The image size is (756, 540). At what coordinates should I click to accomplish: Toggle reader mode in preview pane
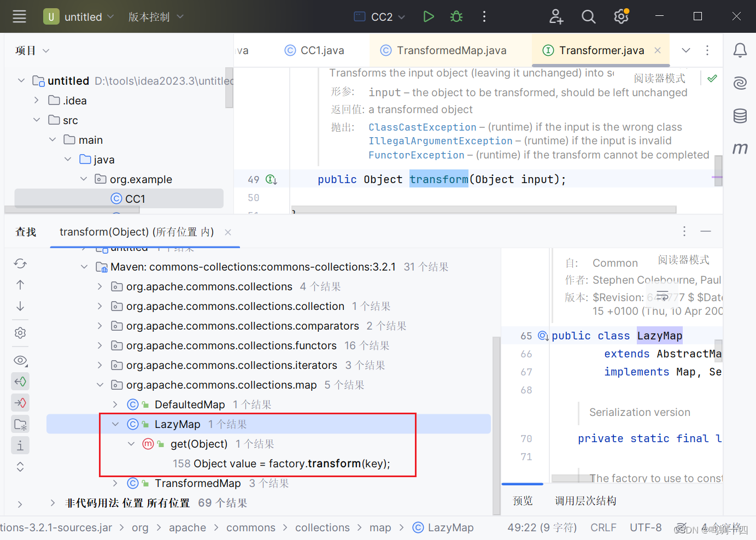click(x=683, y=260)
